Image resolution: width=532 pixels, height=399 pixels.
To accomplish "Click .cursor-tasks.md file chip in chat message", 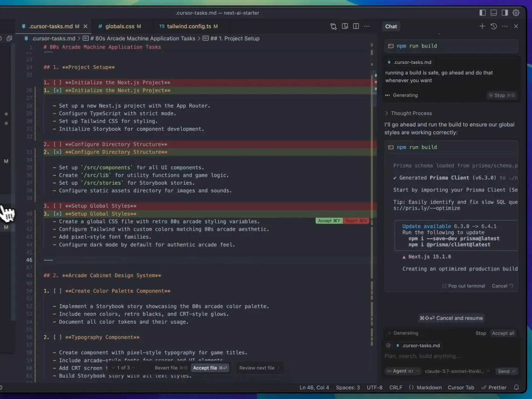I will point(409,62).
